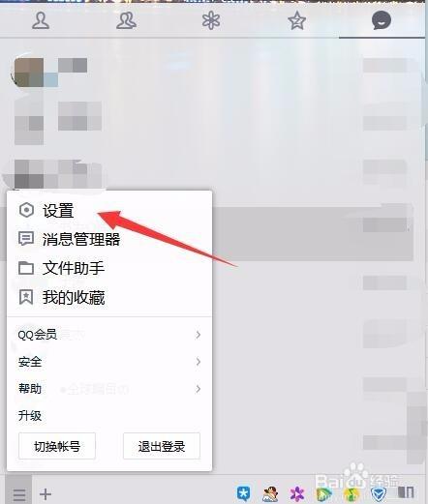
Task: Expand the QQ会员 submenu arrow
Action: (x=198, y=335)
